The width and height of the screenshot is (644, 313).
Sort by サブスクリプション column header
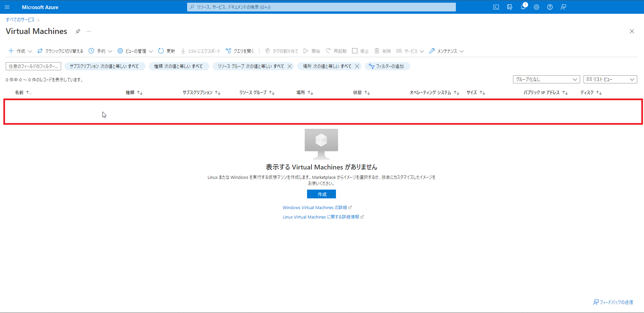point(202,92)
